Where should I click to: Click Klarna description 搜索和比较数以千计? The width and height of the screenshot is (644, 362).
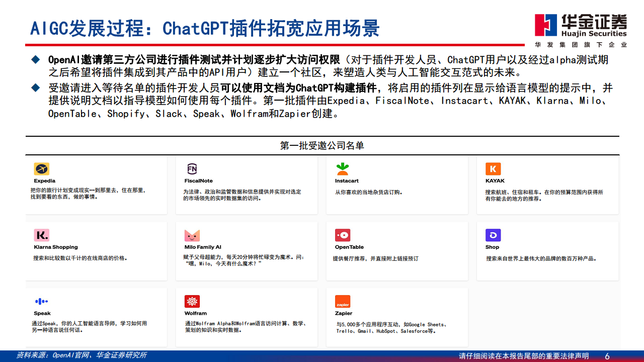click(80, 258)
